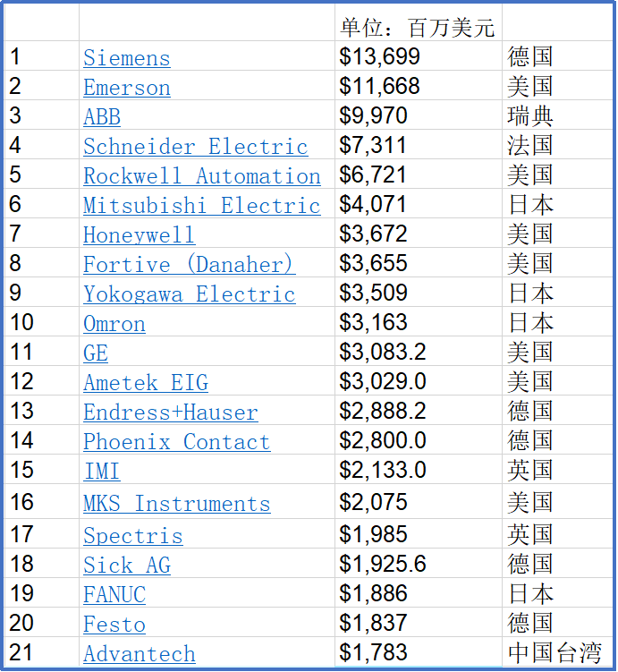618x672 pixels.
Task: Click the Mitsubishi Electric link
Action: 201,206
